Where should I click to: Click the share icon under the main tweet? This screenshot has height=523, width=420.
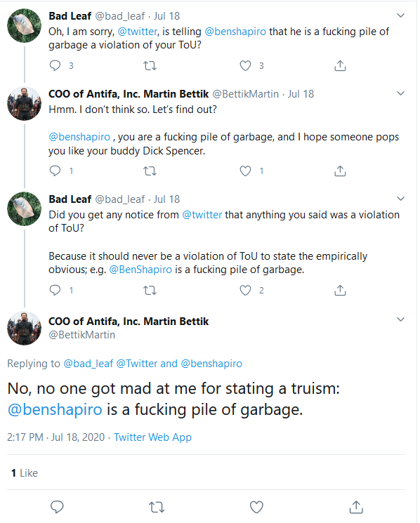356,507
